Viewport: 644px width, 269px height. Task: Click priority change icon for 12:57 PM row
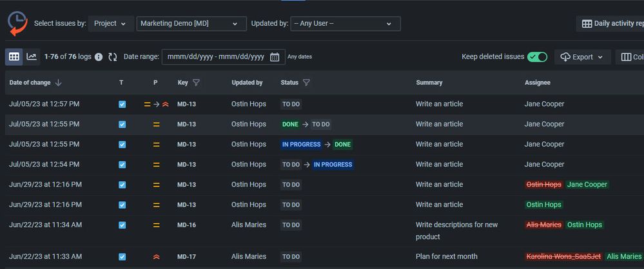point(157,105)
